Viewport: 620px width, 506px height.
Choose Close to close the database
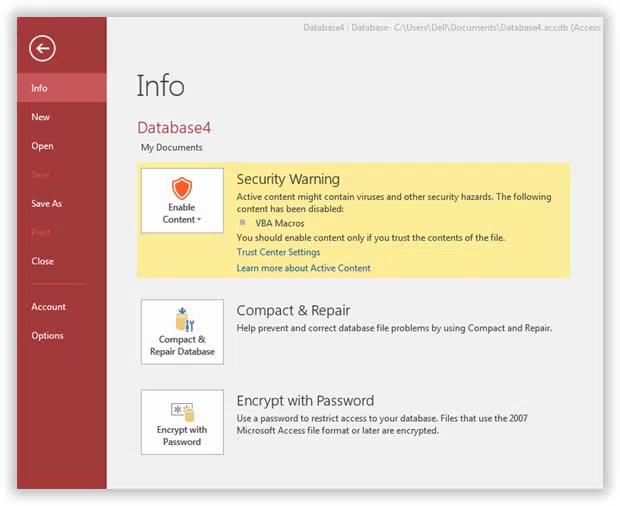point(42,261)
